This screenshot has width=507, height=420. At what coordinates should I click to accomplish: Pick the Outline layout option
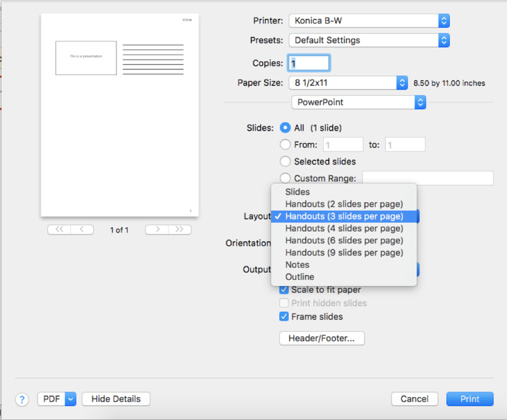tap(300, 277)
